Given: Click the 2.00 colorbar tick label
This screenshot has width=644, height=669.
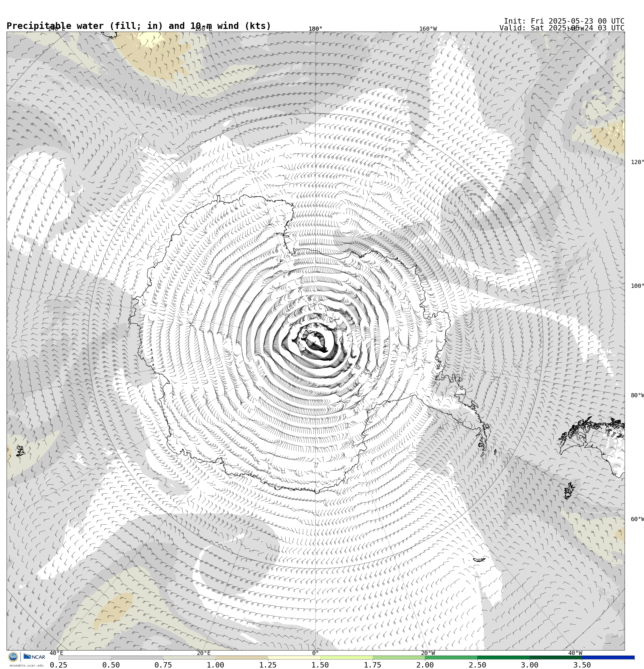Looking at the screenshot, I should point(425,665).
